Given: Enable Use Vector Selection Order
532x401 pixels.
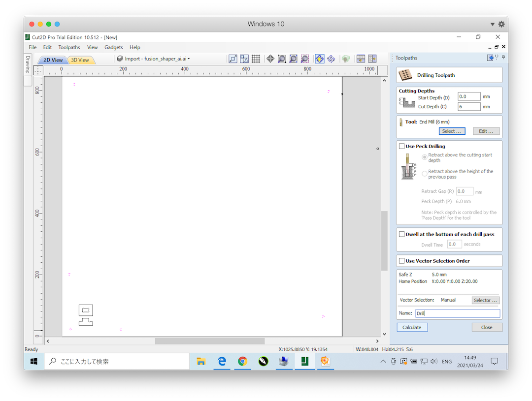Looking at the screenshot, I should [x=402, y=261].
